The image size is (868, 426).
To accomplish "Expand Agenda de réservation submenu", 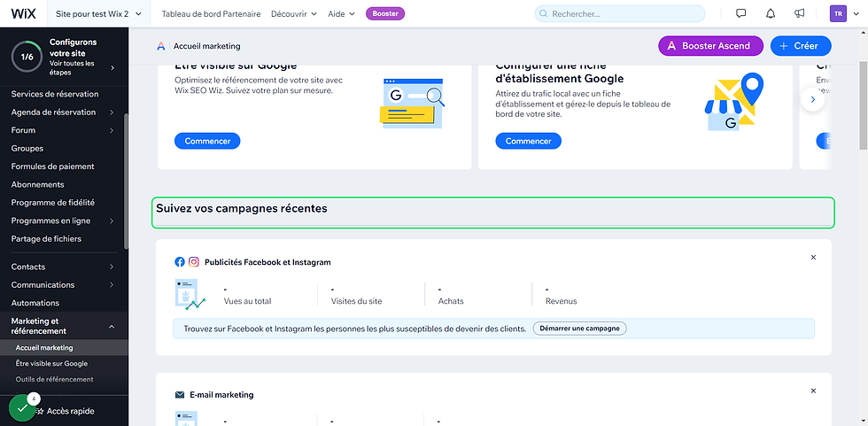I will coord(112,112).
